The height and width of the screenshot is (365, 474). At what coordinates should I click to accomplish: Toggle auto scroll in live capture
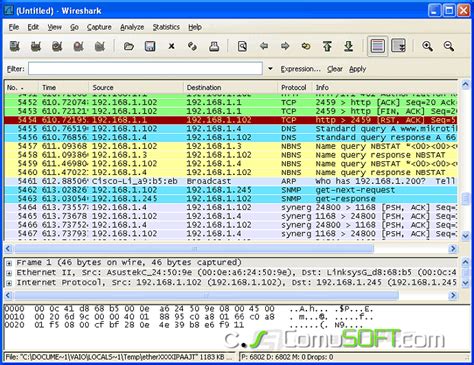[x=398, y=46]
